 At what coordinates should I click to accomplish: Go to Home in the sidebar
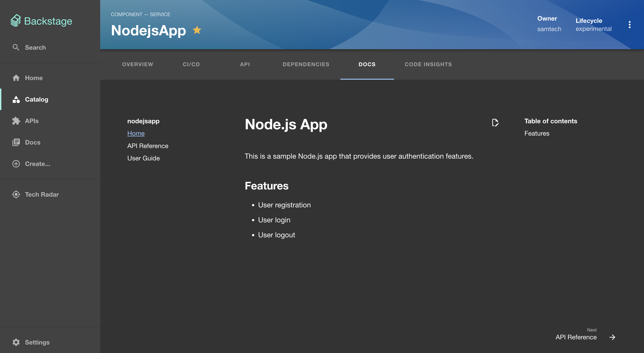coord(50,78)
